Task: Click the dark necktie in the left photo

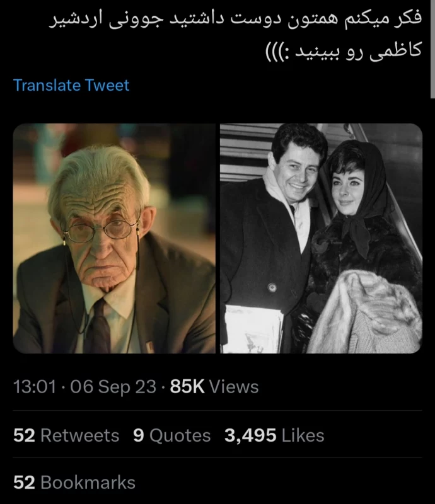Action: [x=98, y=326]
